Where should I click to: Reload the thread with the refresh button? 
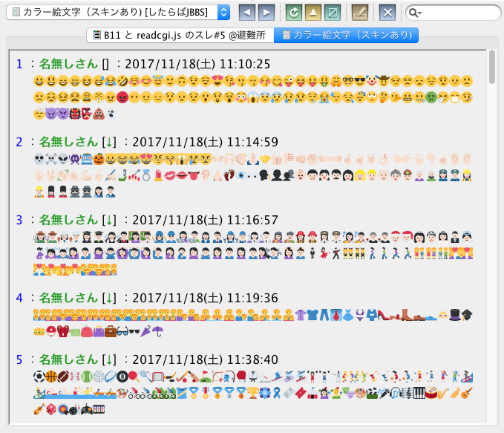tap(294, 13)
